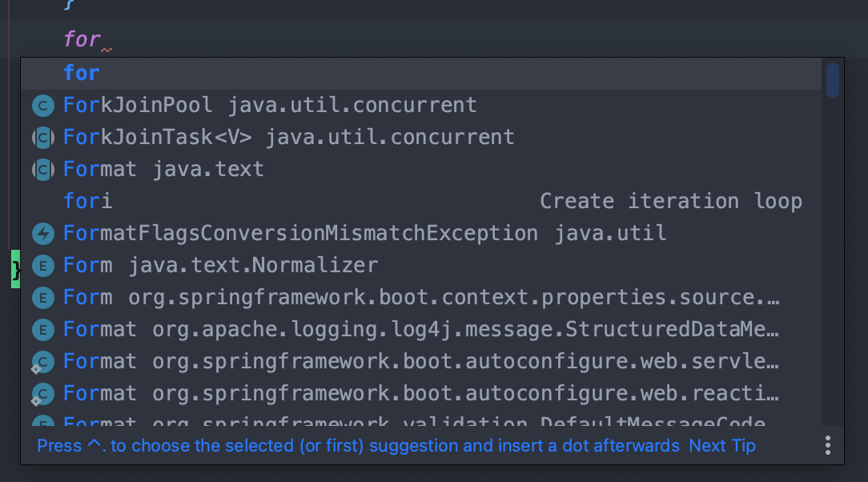Click the class icon beside the web.reactive Format entry

point(42,392)
